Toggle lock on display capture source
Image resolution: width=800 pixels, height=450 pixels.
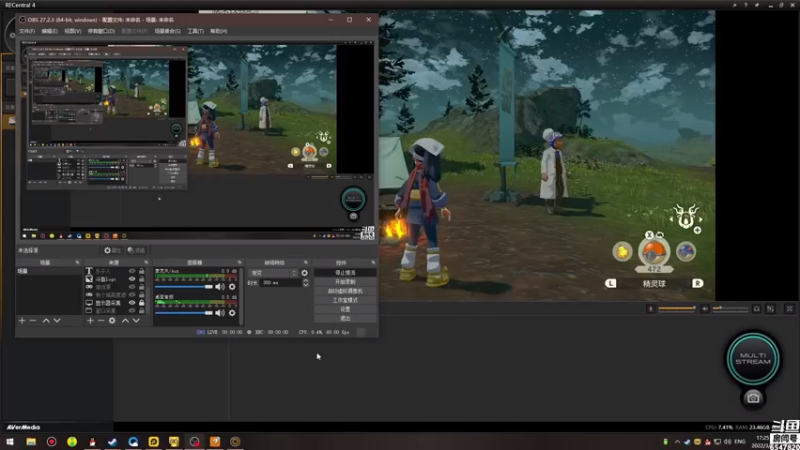pyautogui.click(x=142, y=303)
